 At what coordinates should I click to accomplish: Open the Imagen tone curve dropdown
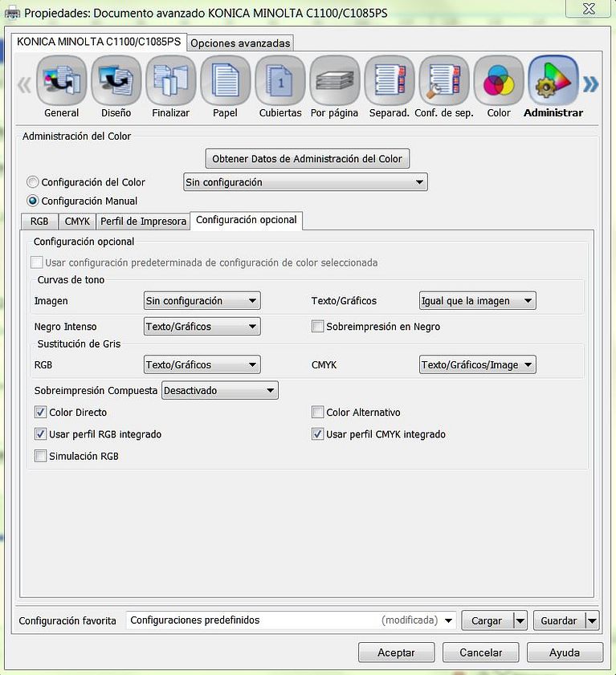point(202,300)
